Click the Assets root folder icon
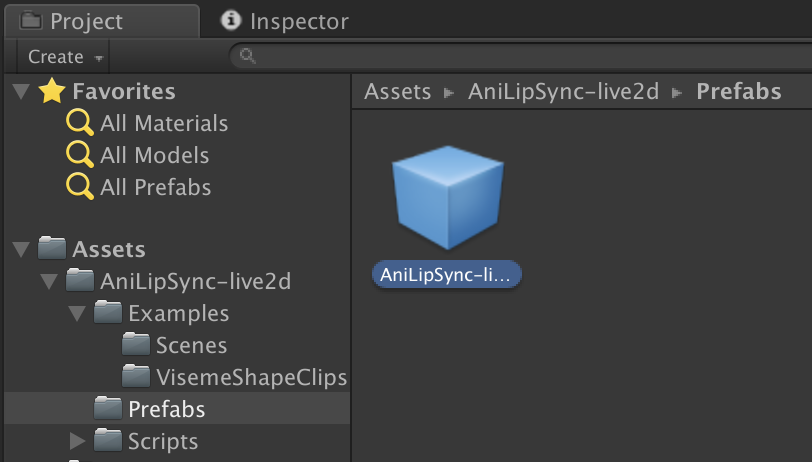The height and width of the screenshot is (462, 812). 52,248
